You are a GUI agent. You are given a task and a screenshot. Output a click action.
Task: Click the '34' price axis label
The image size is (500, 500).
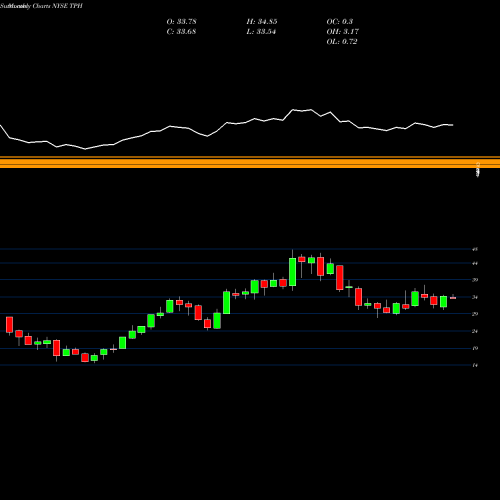pos(475,297)
